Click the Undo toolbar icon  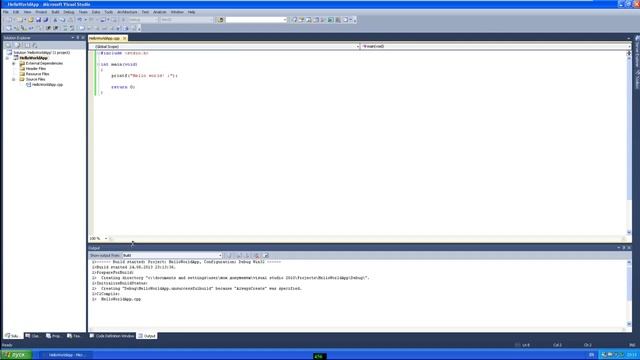coord(80,20)
